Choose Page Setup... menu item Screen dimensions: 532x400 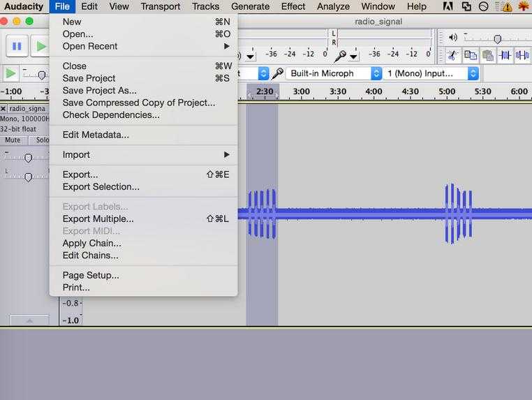point(144,275)
